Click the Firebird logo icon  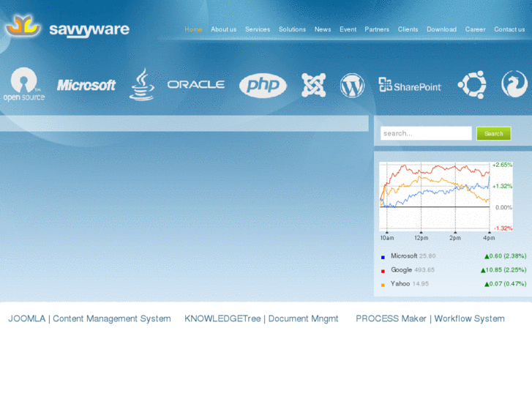point(514,84)
